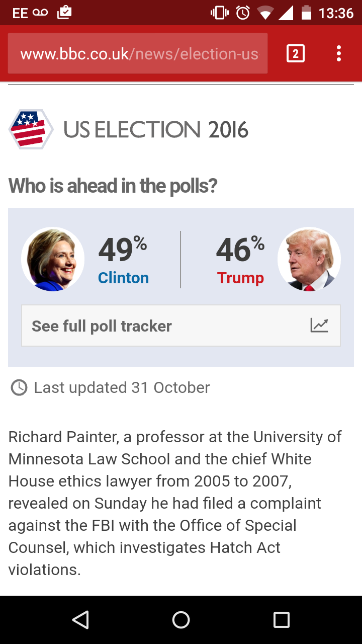The image size is (362, 644).
Task: Tap the alarm clock status icon
Action: 243,13
